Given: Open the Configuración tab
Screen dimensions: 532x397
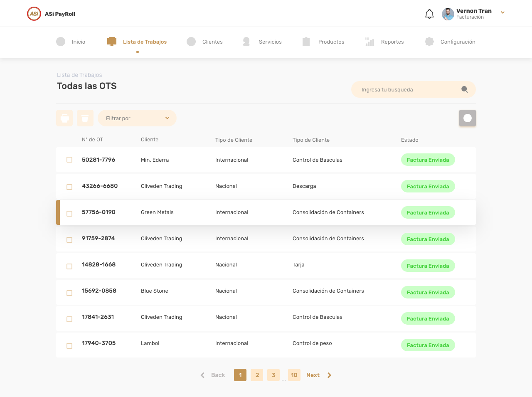Looking at the screenshot, I should (x=458, y=42).
